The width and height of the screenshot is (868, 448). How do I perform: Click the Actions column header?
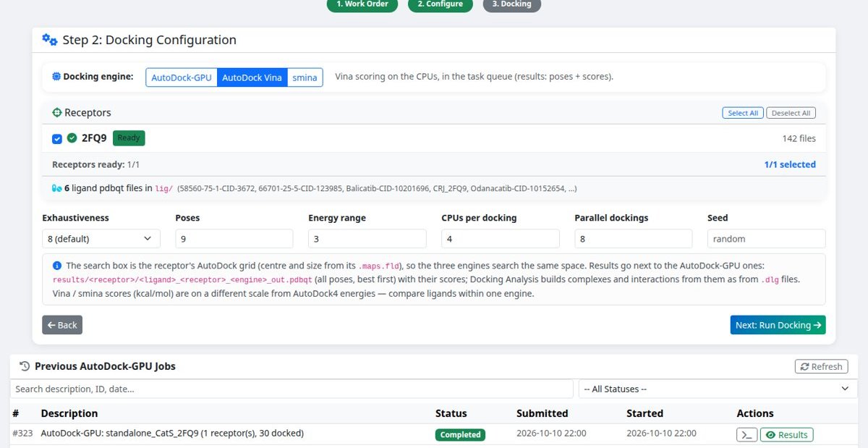tap(755, 413)
